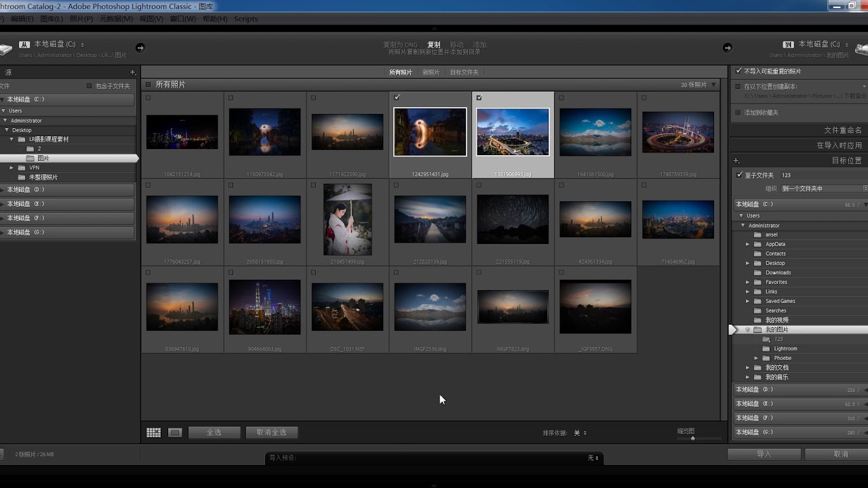The width and height of the screenshot is (868, 488).
Task: Enable 添加到收藏夹 checkbox
Action: click(738, 113)
